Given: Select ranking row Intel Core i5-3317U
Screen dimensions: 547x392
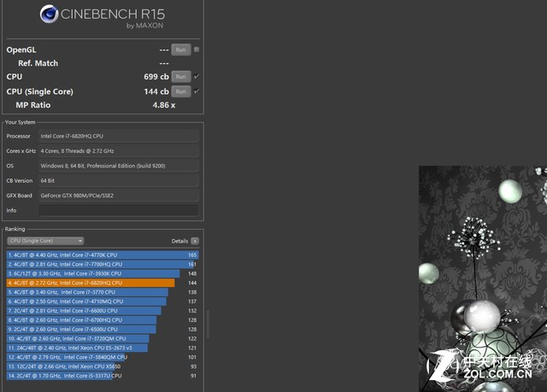Looking at the screenshot, I should click(103, 376).
